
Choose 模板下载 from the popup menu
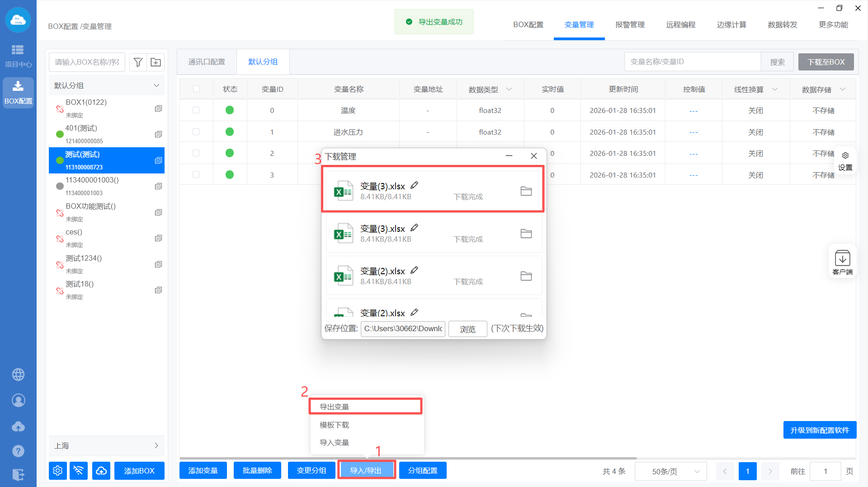click(335, 425)
